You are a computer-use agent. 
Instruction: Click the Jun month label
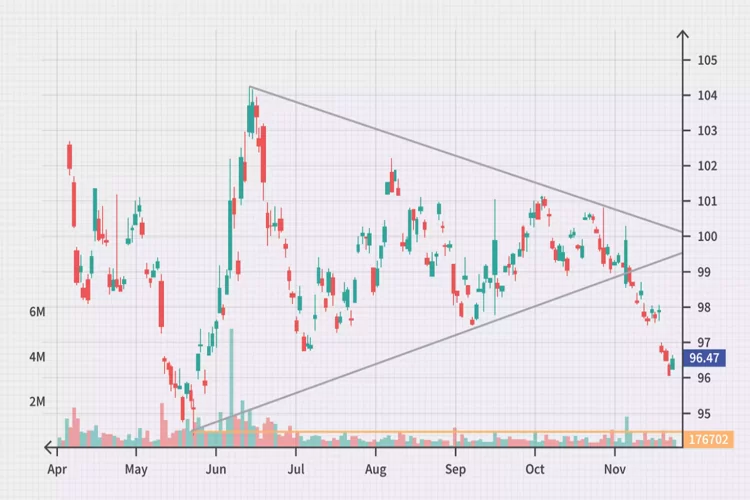point(216,469)
